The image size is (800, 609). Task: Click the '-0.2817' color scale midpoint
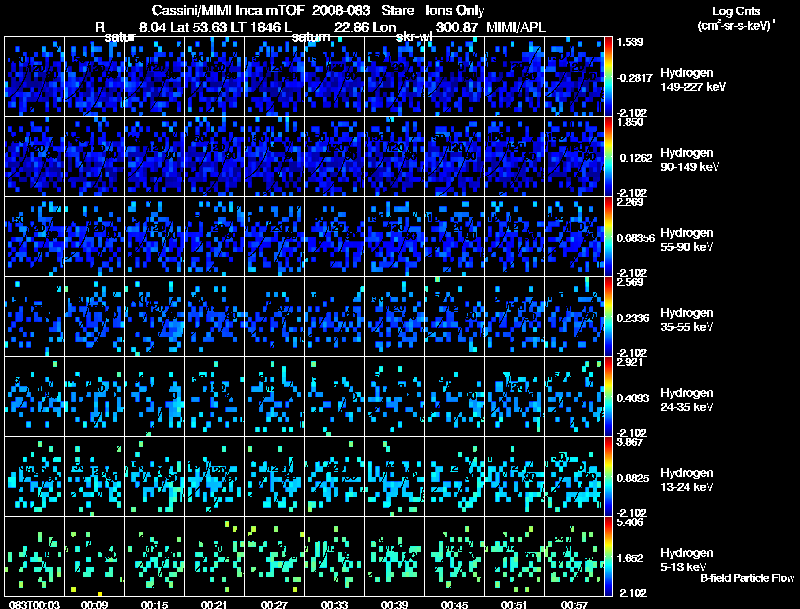point(635,78)
